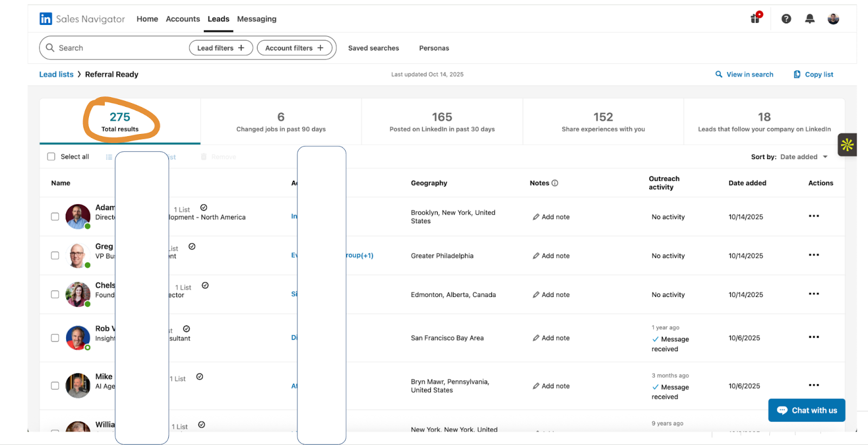
Task: Click the saved checkmark icon in Chelsea's row
Action: point(205,285)
